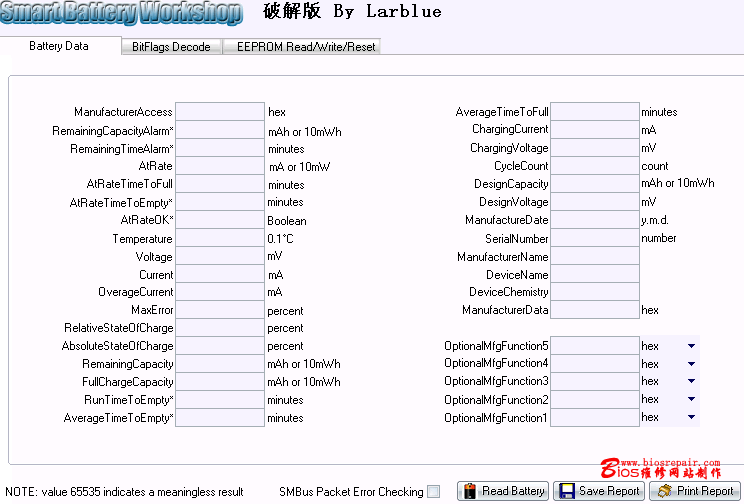Click the battery icon on Read Battery
This screenshot has width=744, height=504.
click(x=470, y=491)
